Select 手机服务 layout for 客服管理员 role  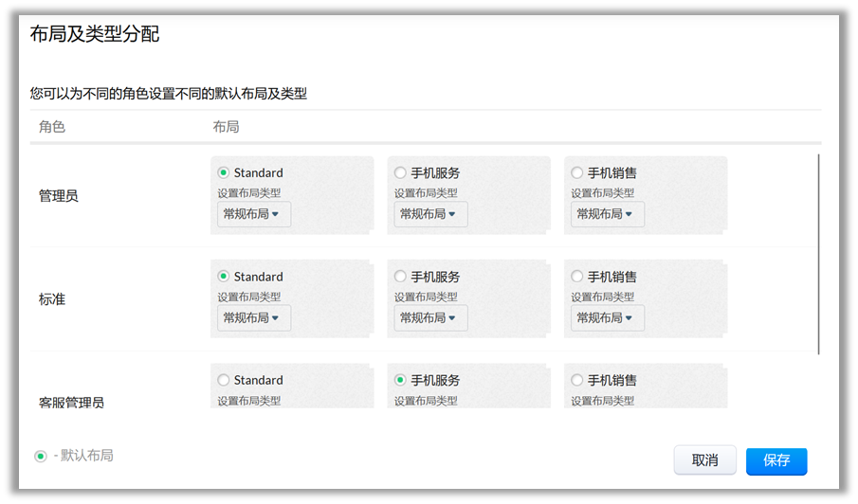(400, 380)
